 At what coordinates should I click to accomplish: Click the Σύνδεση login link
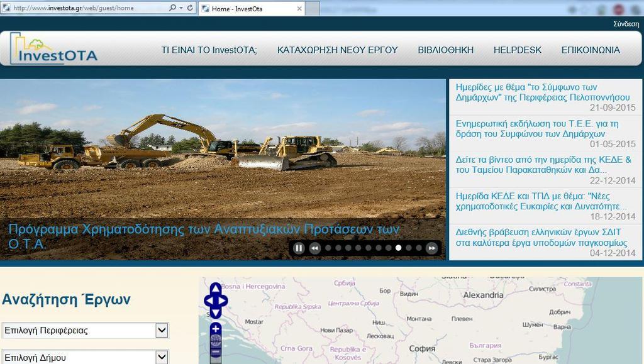626,24
